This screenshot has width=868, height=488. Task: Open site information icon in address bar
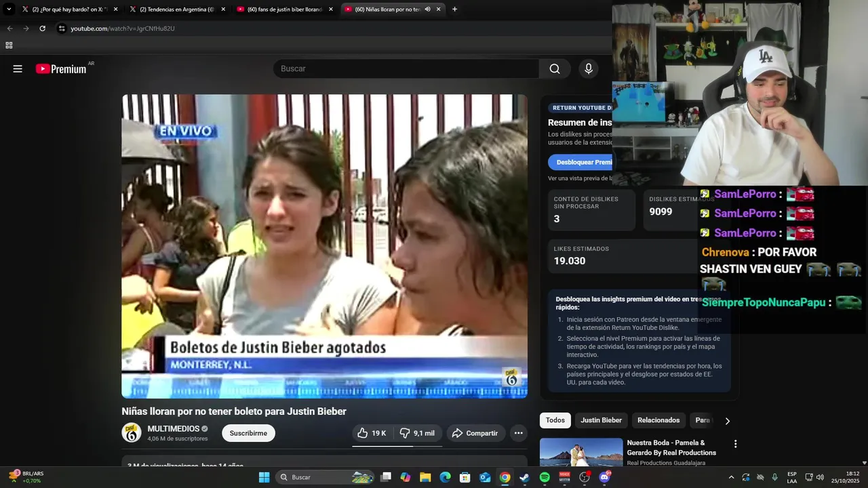62,28
